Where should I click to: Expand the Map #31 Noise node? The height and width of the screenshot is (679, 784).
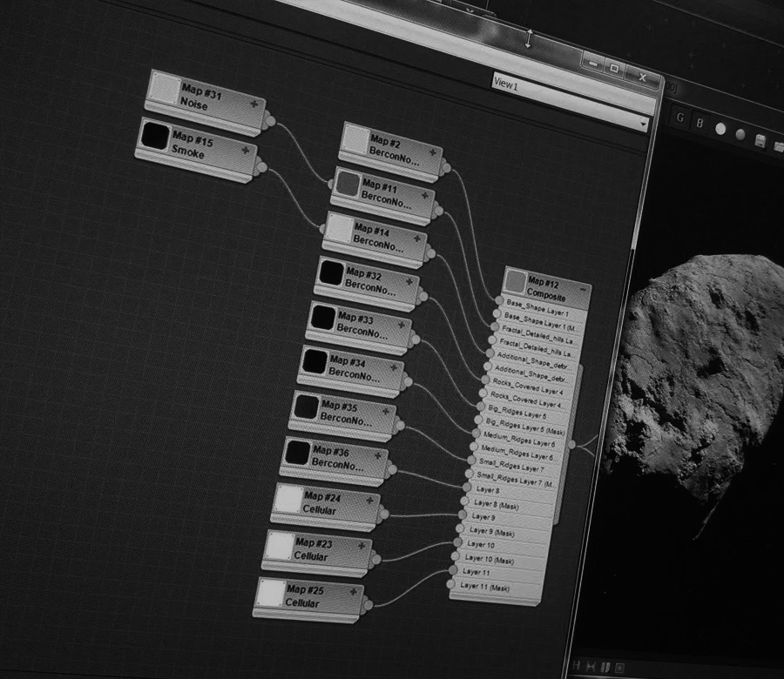254,104
